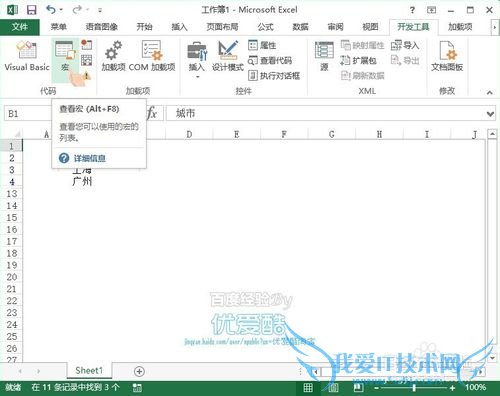Image resolution: width=500 pixels, height=396 pixels.
Task: Open 文档面板 document panel
Action: [x=447, y=56]
